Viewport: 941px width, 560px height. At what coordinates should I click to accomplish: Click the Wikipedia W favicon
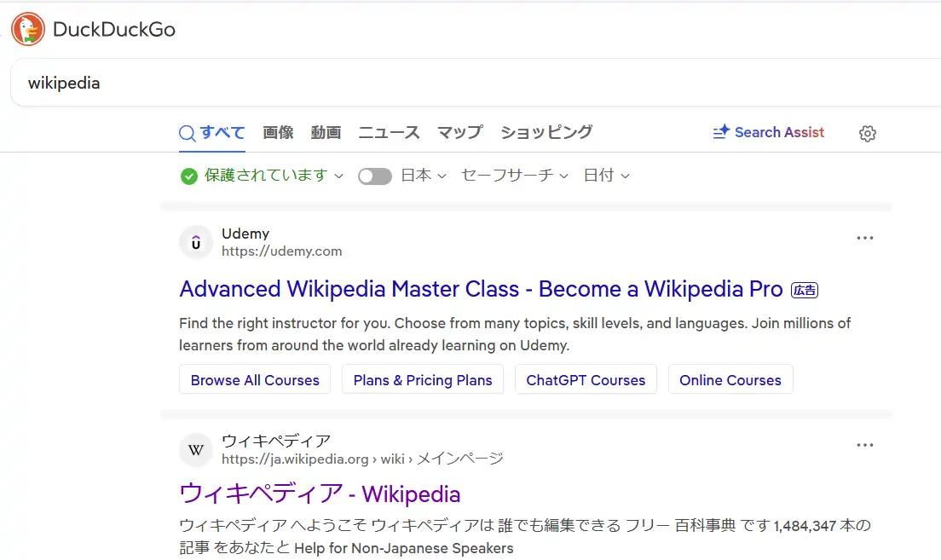coord(196,450)
